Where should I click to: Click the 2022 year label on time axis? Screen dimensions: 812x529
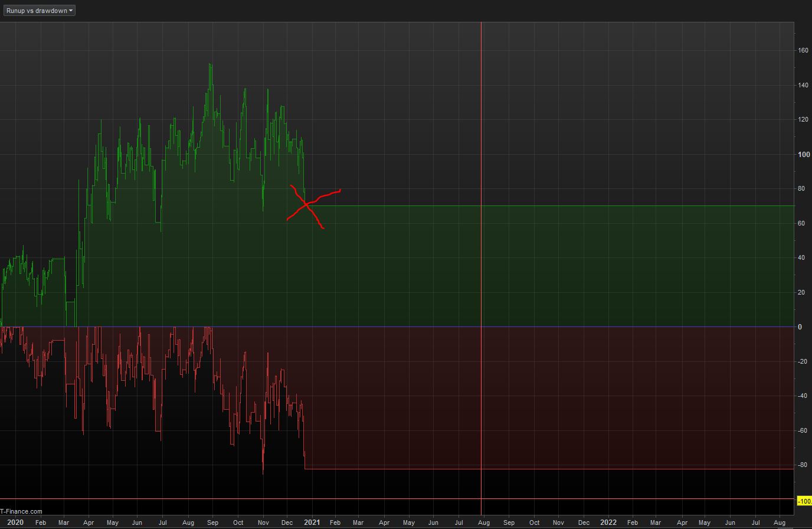[608, 523]
